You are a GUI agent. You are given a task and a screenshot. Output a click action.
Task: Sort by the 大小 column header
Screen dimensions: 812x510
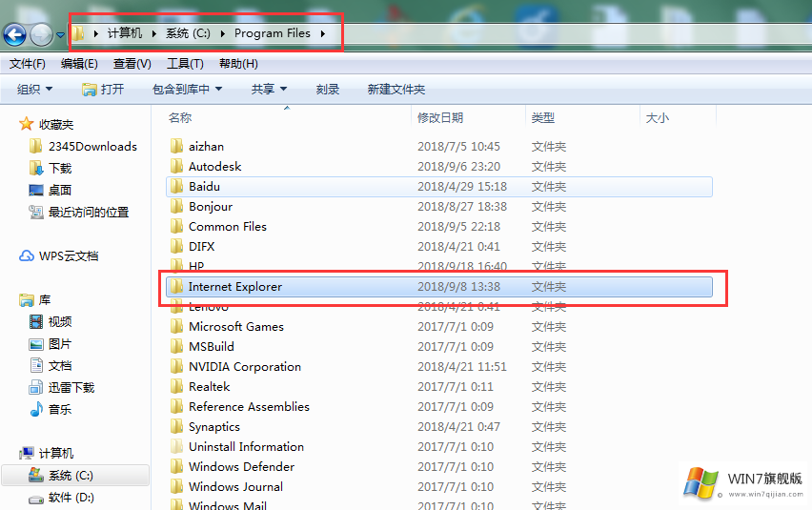pyautogui.click(x=658, y=118)
